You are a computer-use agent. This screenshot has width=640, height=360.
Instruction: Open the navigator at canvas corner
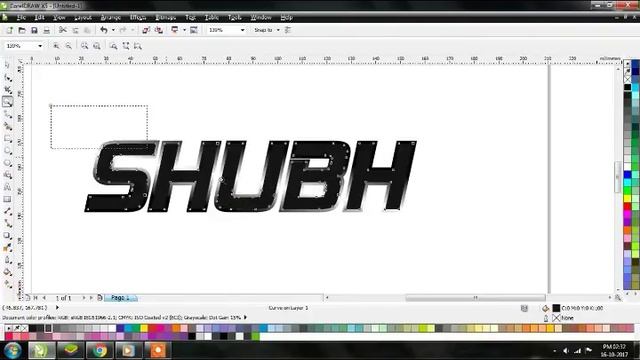pyautogui.click(x=618, y=298)
